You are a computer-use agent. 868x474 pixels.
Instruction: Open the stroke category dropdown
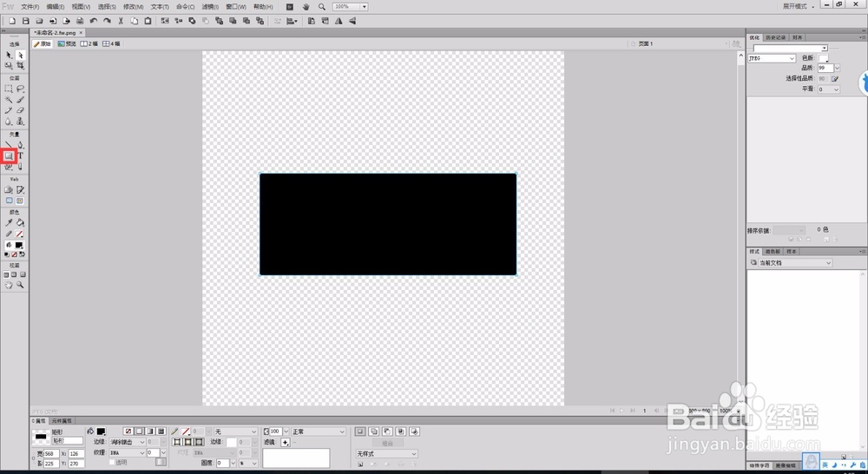tap(236, 431)
